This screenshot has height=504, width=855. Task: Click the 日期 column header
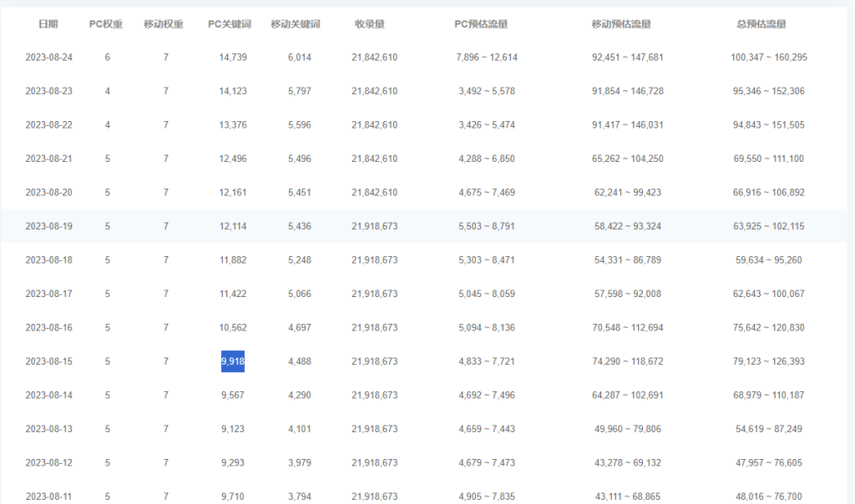(x=48, y=24)
